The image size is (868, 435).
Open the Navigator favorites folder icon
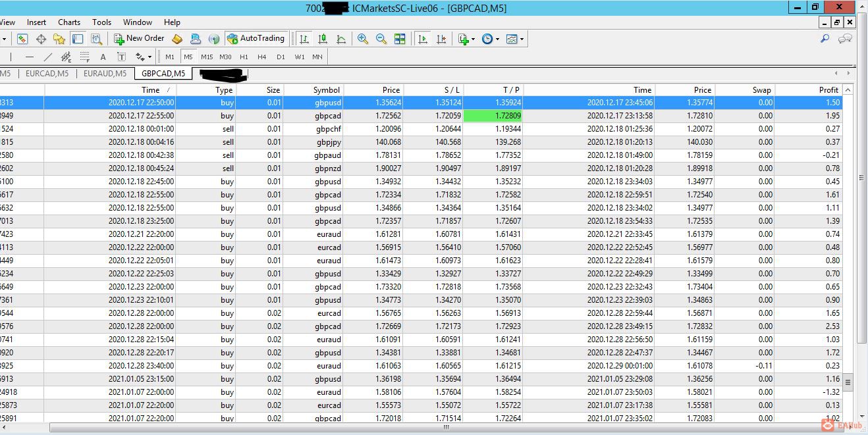click(x=59, y=39)
